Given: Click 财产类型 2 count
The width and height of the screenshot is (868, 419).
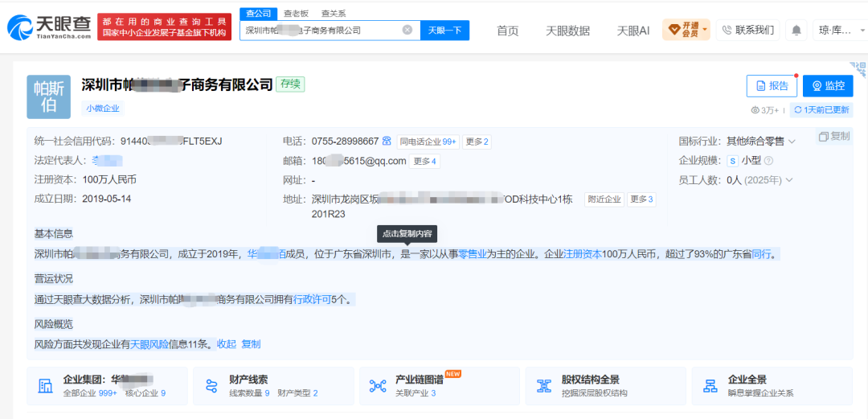Looking at the screenshot, I should [297, 393].
